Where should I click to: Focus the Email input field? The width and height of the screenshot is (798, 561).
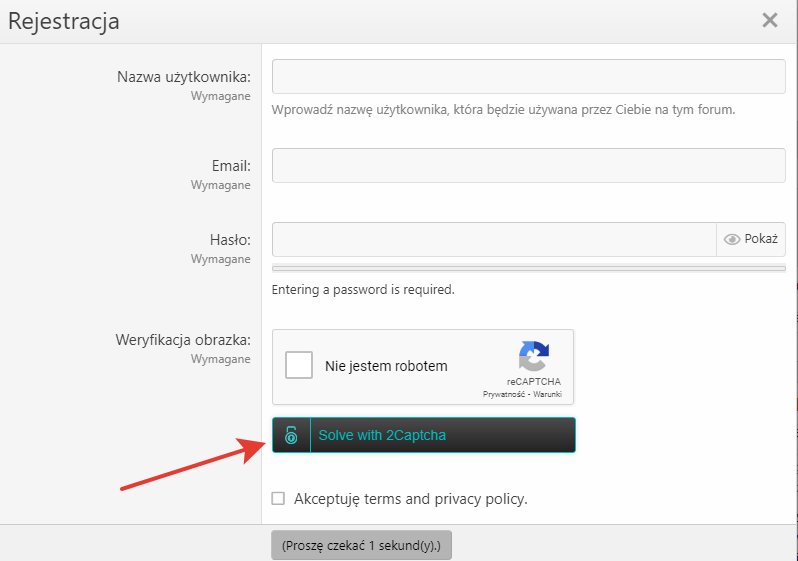[x=528, y=166]
